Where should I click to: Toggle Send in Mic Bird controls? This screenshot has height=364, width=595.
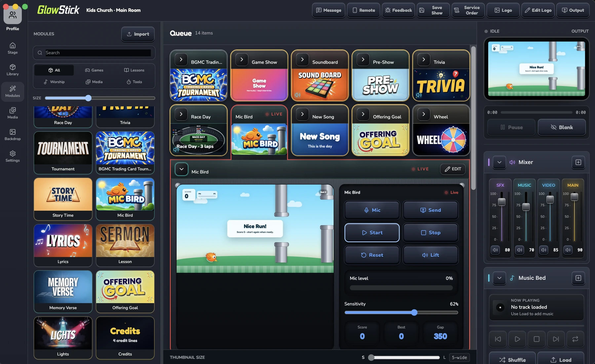coord(430,210)
